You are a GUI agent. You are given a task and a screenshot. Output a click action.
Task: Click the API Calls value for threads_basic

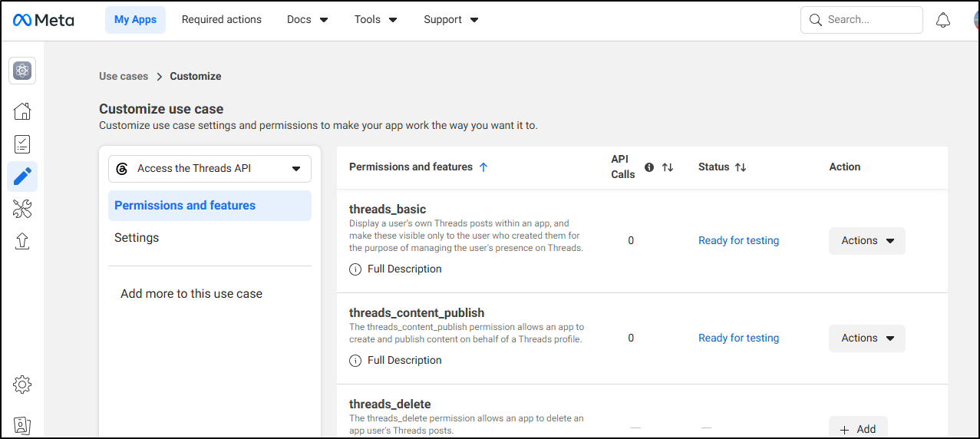click(631, 241)
